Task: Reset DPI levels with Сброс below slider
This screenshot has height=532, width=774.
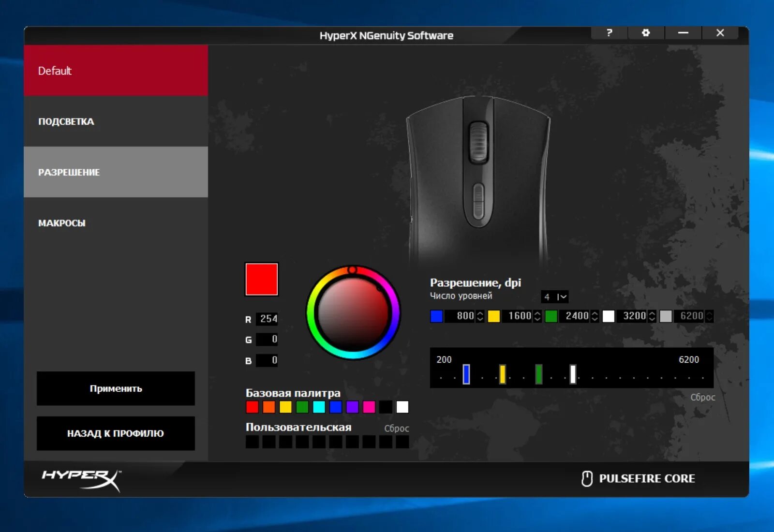Action: [x=702, y=397]
